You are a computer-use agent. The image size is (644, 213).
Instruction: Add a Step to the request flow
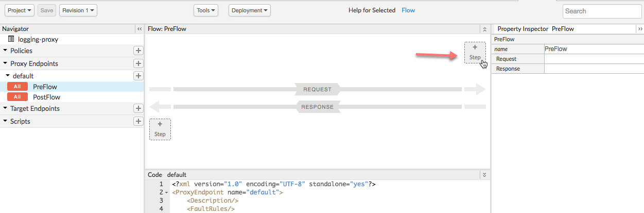tap(475, 53)
